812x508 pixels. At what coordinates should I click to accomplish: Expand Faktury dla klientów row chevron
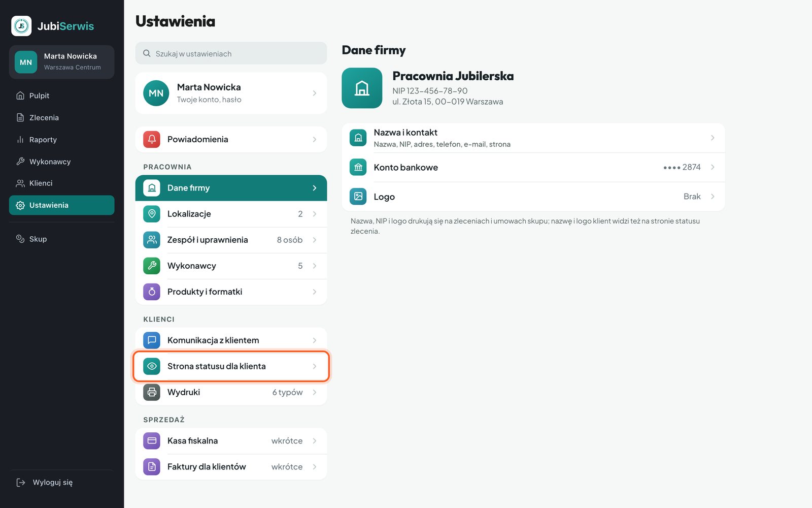tap(315, 467)
